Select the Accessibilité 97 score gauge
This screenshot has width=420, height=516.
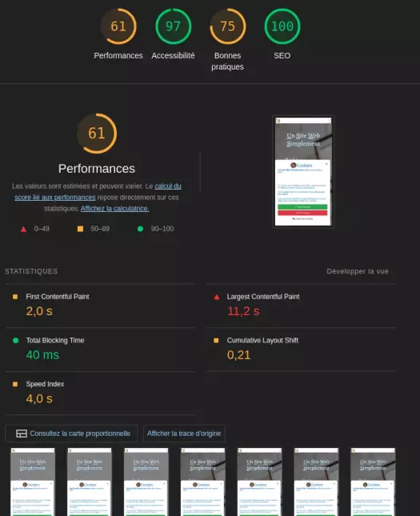click(173, 26)
